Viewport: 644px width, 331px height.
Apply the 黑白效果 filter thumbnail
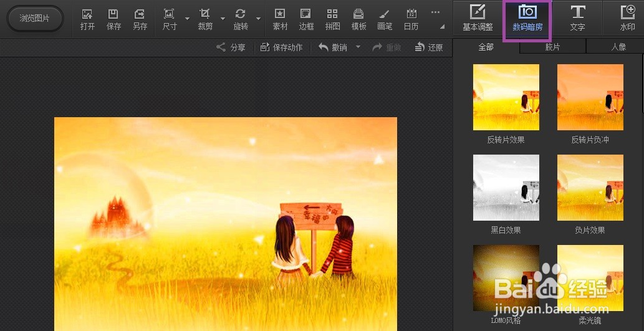click(x=506, y=188)
